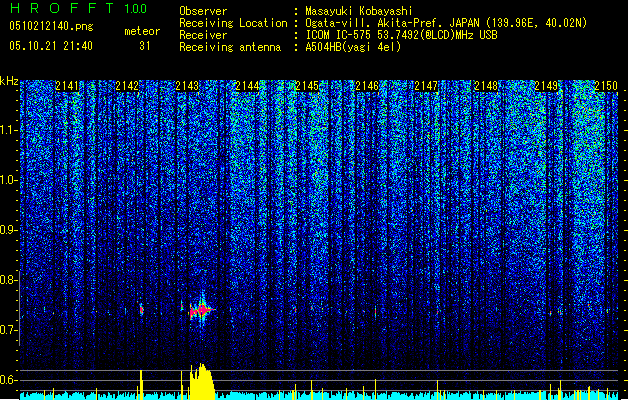Click the HROFFT program title text
The height and width of the screenshot is (400, 629).
[x=62, y=8]
